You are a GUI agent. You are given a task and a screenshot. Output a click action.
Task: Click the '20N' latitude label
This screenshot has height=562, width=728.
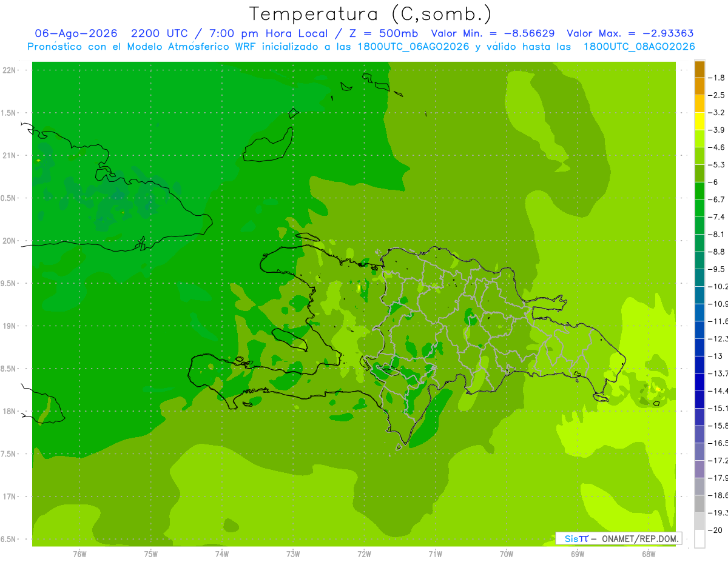coord(8,241)
